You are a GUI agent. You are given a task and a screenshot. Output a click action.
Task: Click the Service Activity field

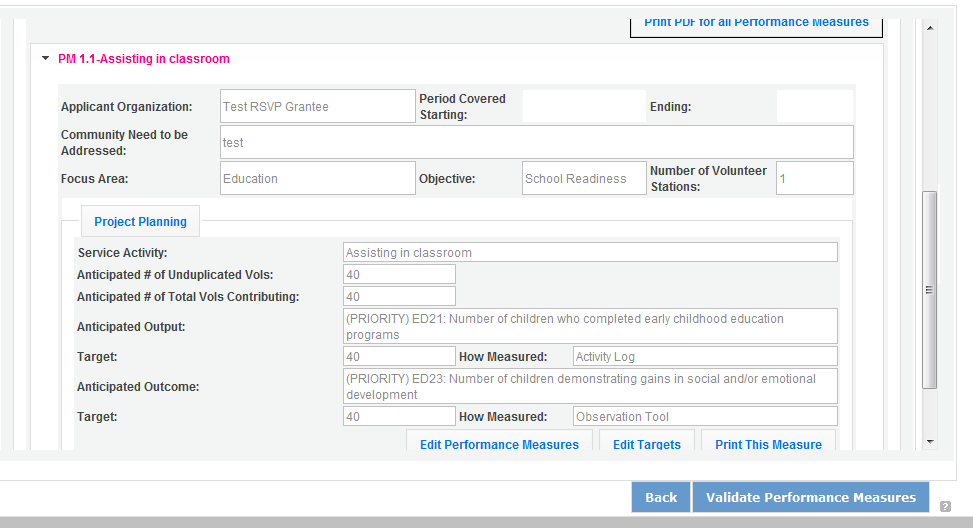[x=590, y=252]
